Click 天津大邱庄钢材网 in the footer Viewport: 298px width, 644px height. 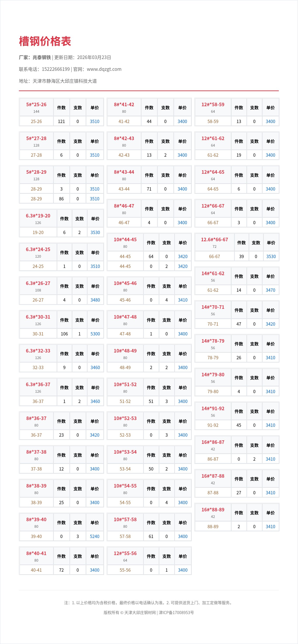(140, 613)
